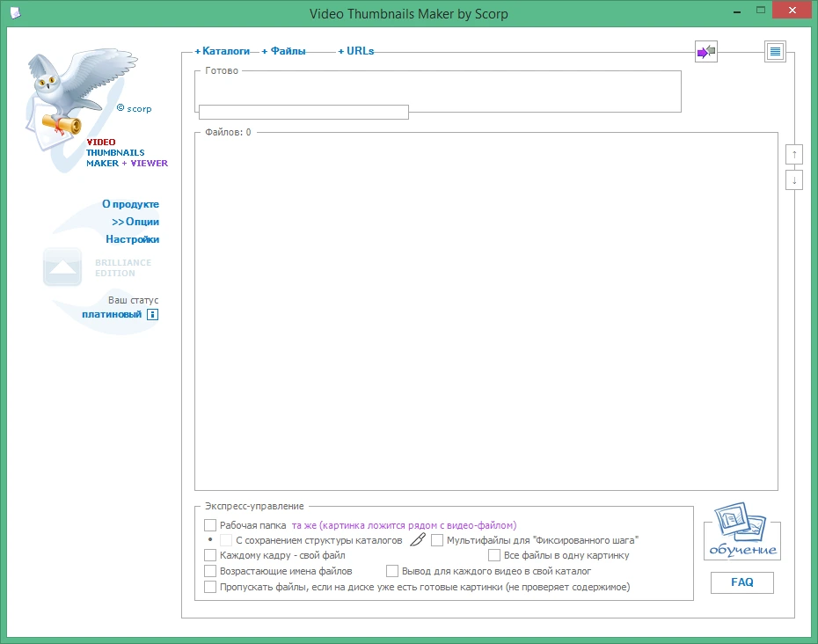Click the платиновый status link
Image resolution: width=818 pixels, height=644 pixels.
pos(112,314)
